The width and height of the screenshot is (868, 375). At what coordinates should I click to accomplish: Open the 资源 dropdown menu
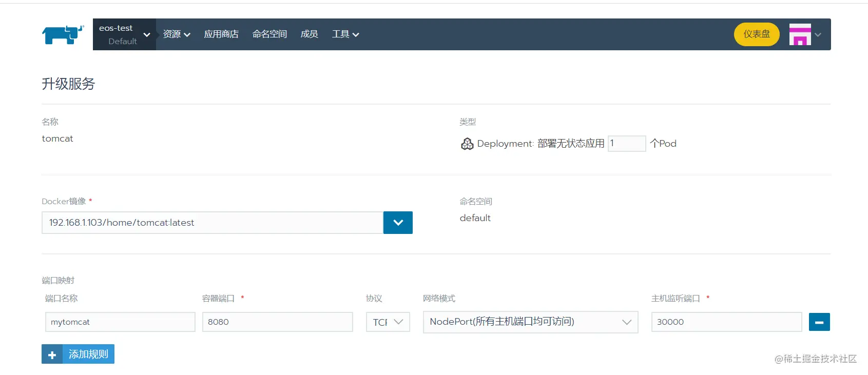177,34
